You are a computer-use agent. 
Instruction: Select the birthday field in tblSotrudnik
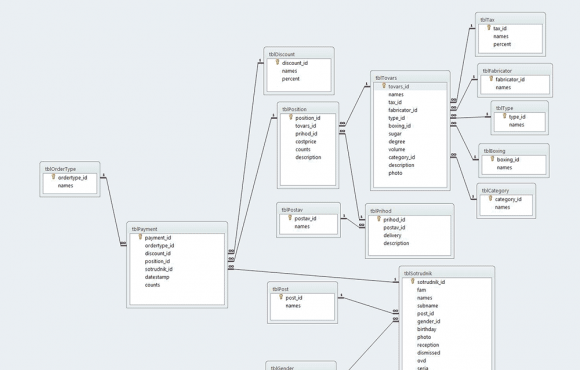(x=426, y=329)
